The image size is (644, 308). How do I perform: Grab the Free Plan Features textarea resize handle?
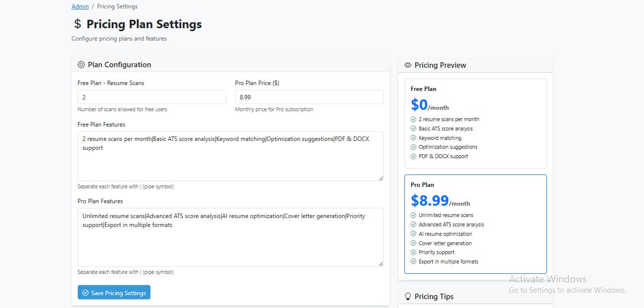tap(381, 178)
